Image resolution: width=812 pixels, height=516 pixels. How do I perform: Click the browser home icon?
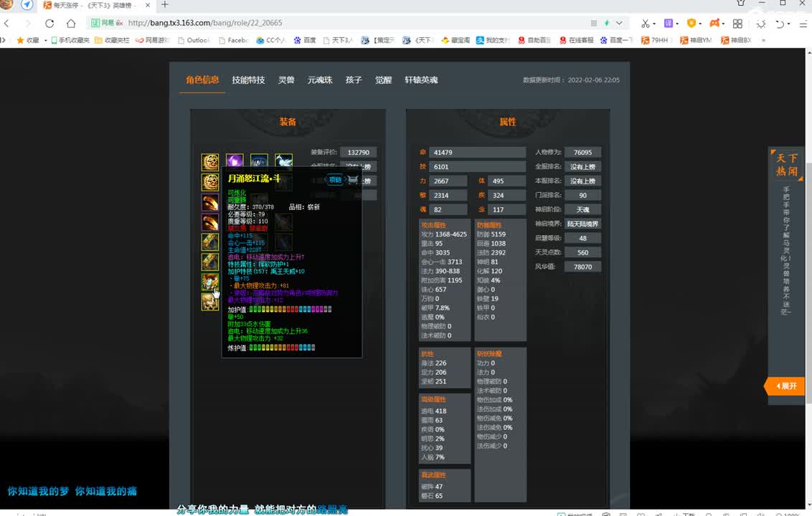point(70,23)
